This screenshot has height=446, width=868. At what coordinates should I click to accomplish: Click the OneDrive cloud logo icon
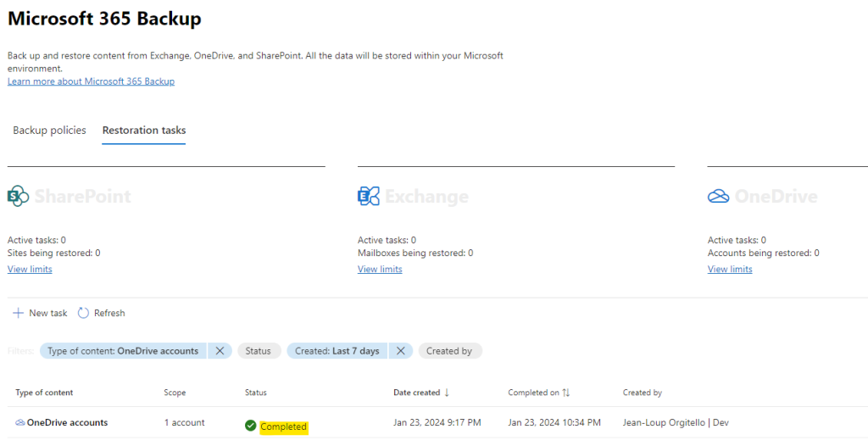pyautogui.click(x=719, y=196)
